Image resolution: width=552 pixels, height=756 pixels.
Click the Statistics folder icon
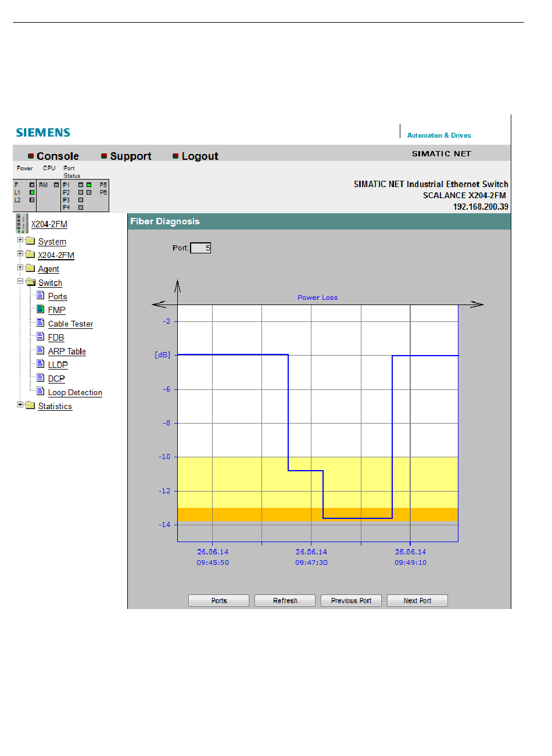pos(31,406)
